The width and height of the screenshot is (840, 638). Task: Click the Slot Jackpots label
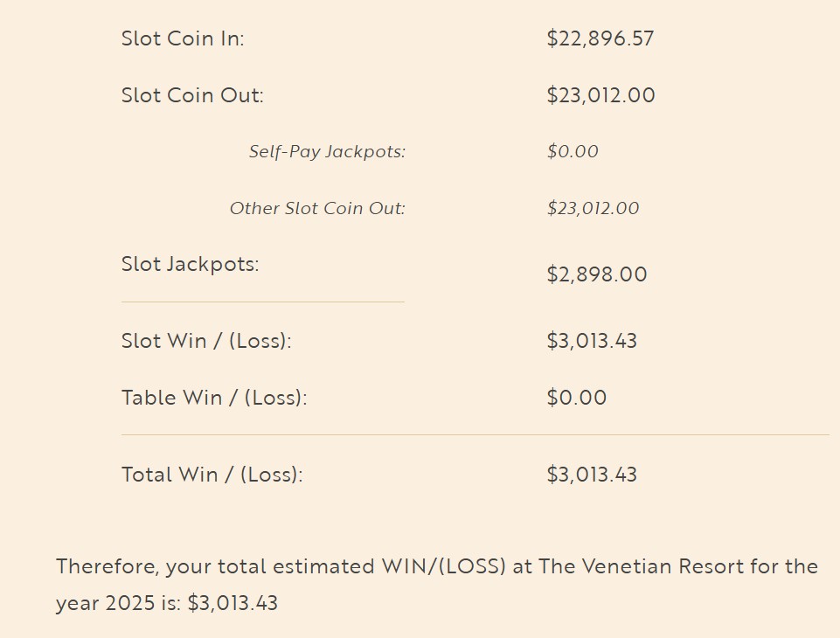(x=190, y=264)
